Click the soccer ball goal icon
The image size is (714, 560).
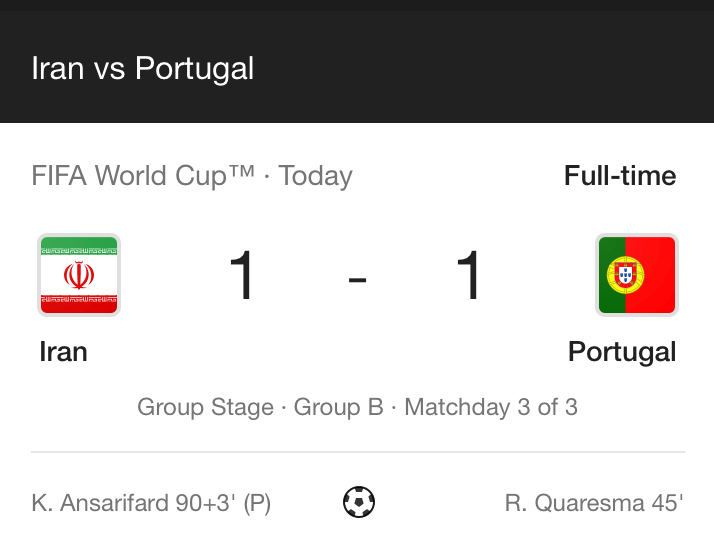[359, 502]
